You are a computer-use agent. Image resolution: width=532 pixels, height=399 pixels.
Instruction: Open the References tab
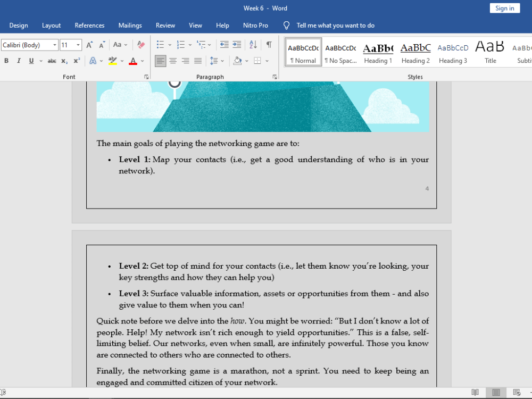[89, 26]
